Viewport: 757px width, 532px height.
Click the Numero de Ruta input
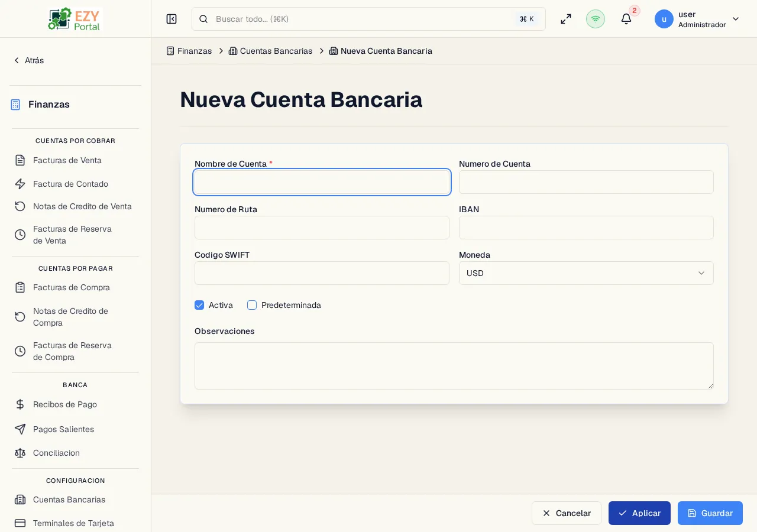322,228
